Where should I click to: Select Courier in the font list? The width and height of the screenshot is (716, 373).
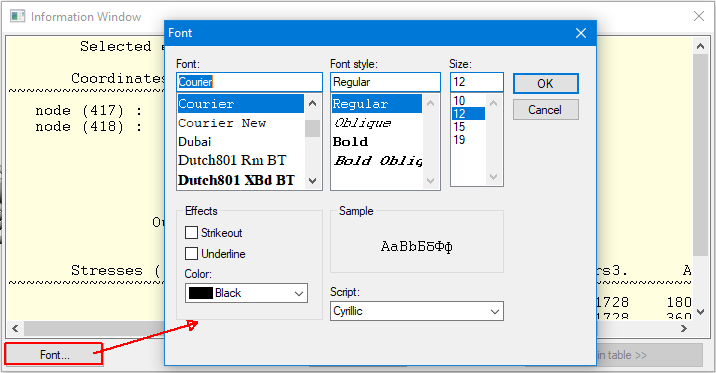pos(241,104)
